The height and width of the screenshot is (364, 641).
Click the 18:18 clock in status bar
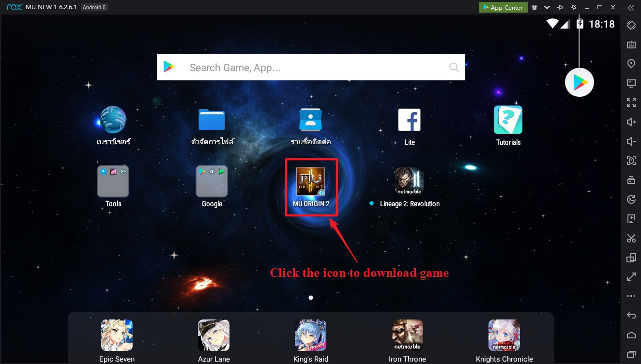click(x=601, y=24)
